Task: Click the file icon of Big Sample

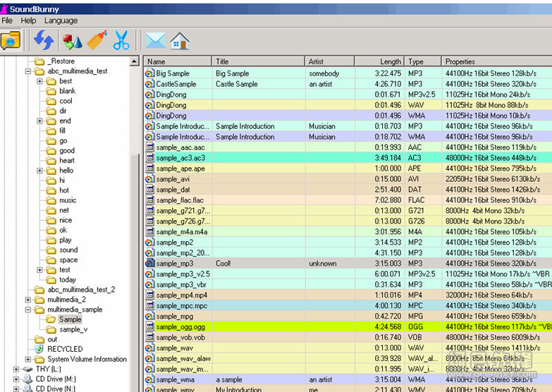Action: coord(149,73)
